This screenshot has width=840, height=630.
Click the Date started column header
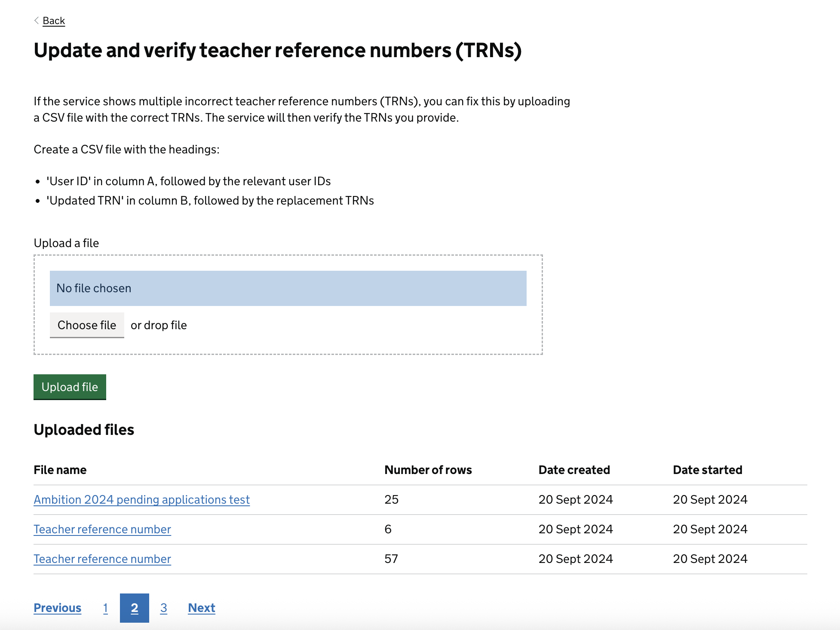coord(707,469)
